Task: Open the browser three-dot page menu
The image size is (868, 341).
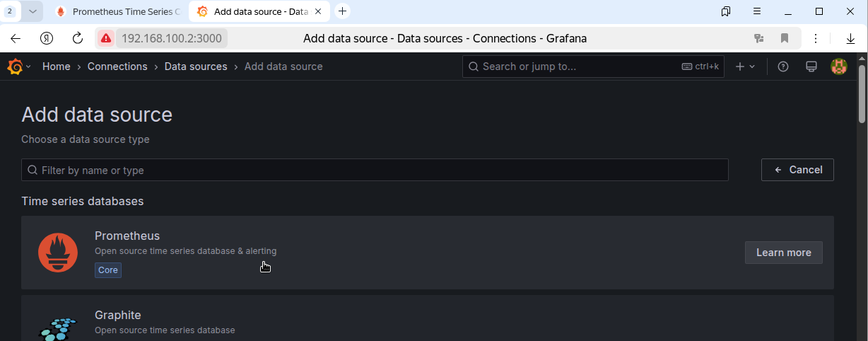Action: 816,38
